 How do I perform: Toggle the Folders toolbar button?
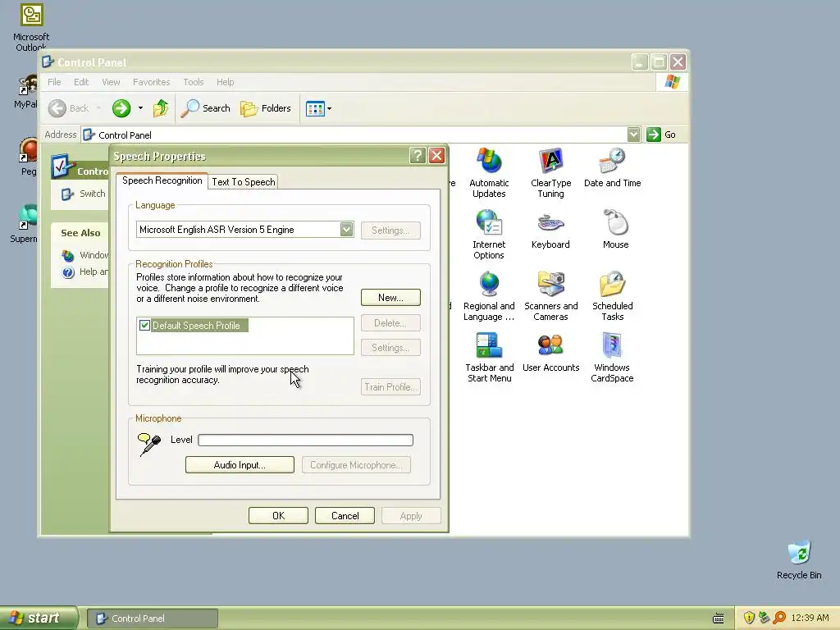pyautogui.click(x=265, y=108)
